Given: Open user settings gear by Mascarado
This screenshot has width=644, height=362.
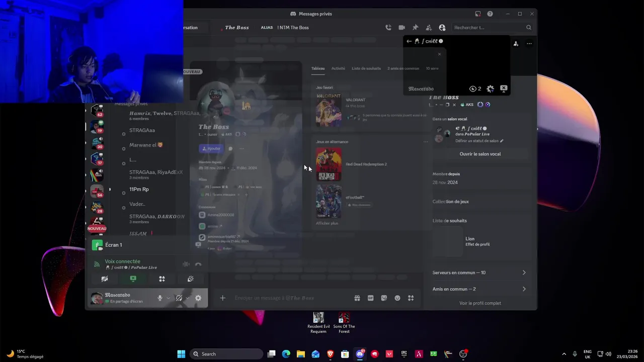Looking at the screenshot, I should pos(198,298).
